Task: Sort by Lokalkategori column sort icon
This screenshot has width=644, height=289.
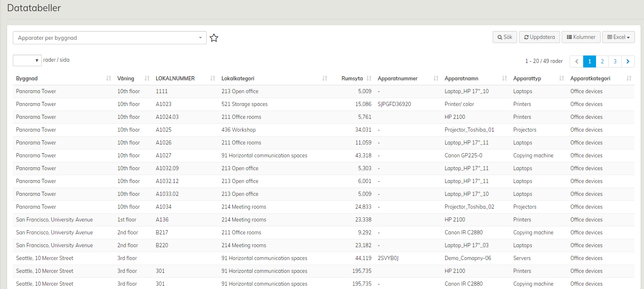Action: coord(325,78)
